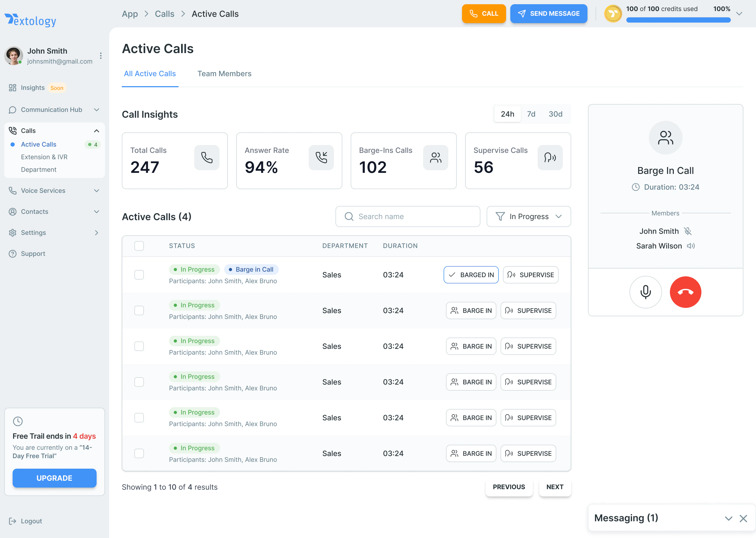Image resolution: width=756 pixels, height=538 pixels.
Task: Click John Smith's muted microphone icon
Action: pos(688,231)
